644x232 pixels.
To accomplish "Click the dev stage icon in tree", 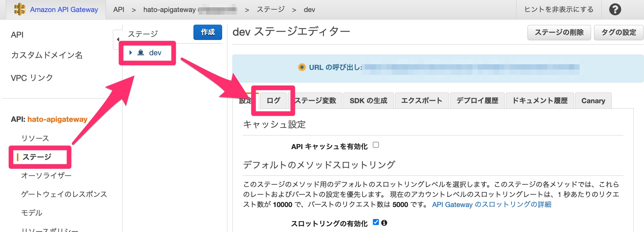I will [141, 53].
